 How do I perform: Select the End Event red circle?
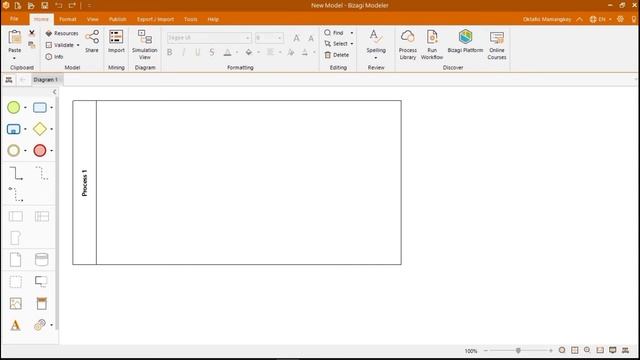(x=40, y=151)
